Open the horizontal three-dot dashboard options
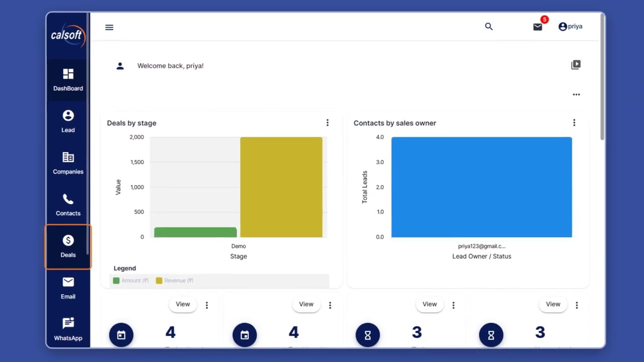The image size is (644, 362). 576,95
